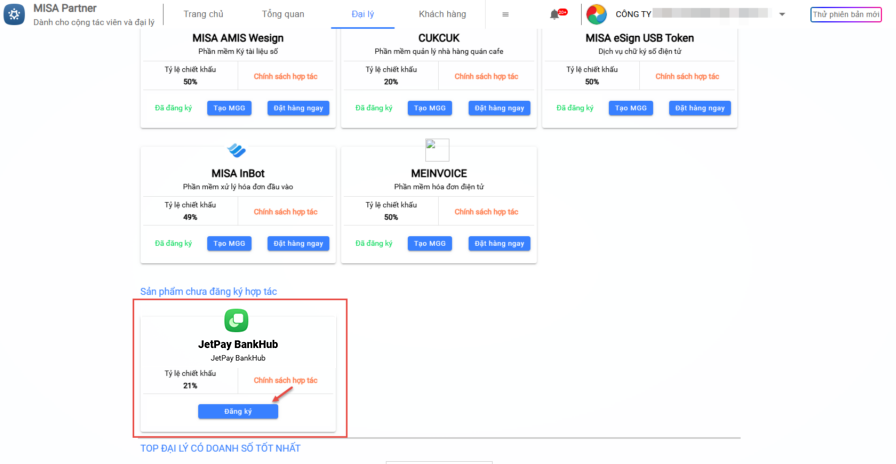Click Đã đăng ký status in CUKCUK card

374,108
